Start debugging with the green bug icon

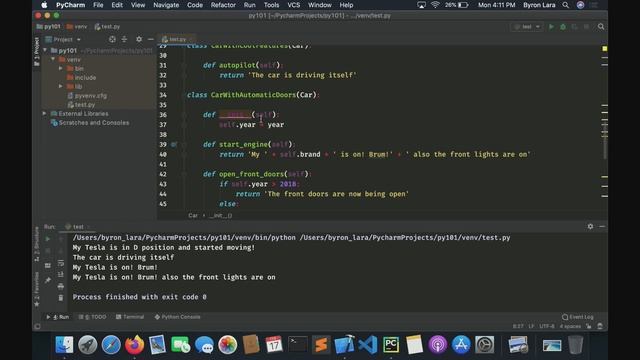563,27
